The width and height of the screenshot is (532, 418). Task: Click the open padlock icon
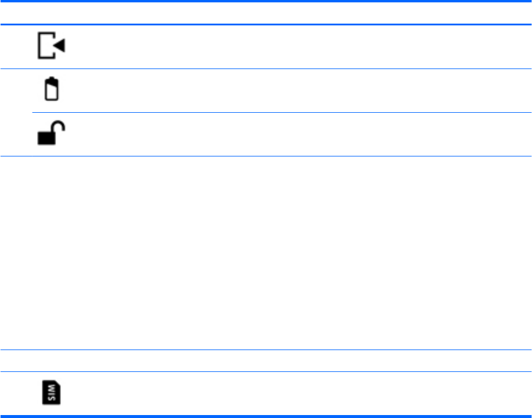coord(51,134)
